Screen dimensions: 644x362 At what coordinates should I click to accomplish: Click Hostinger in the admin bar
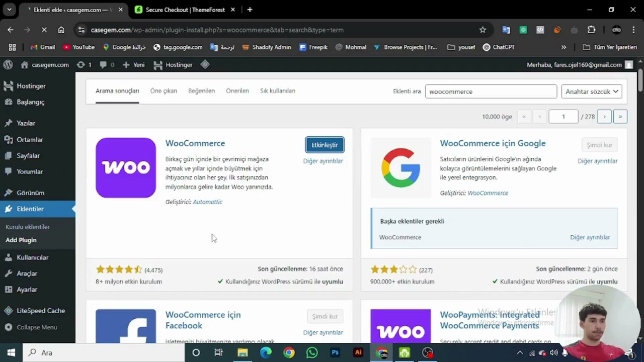click(x=173, y=65)
